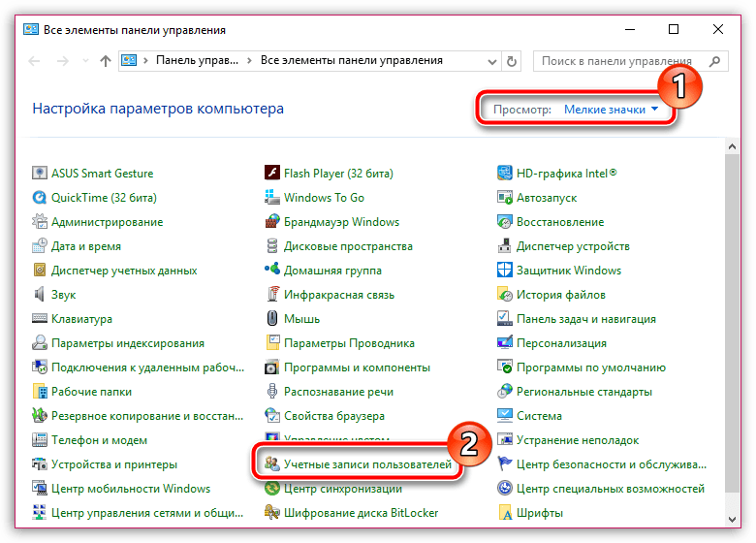Open the Система monitor icon
The image size is (756, 543).
pos(504,416)
